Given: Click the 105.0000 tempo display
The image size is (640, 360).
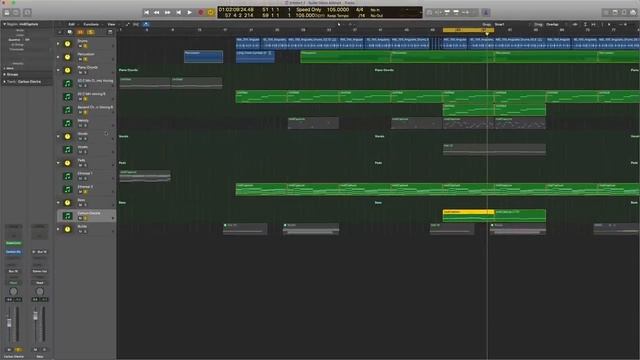Looking at the screenshot, I should click(338, 10).
